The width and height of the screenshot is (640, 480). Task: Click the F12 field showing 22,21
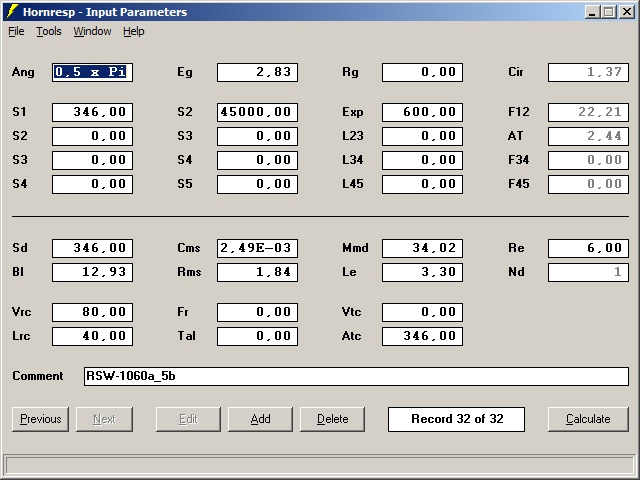tap(588, 112)
